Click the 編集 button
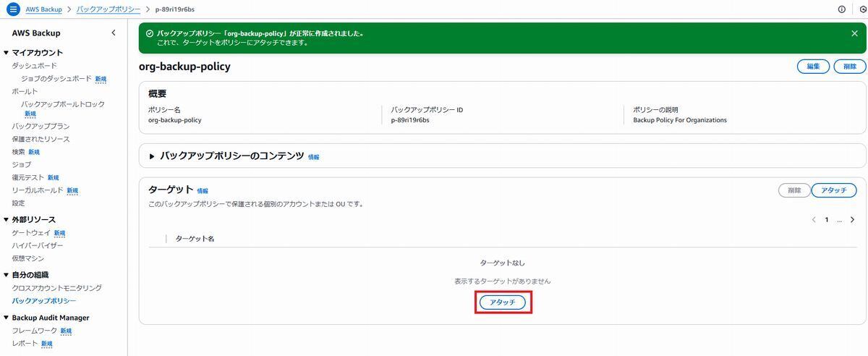Screen dimensions: 868x356 pyautogui.click(x=813, y=67)
